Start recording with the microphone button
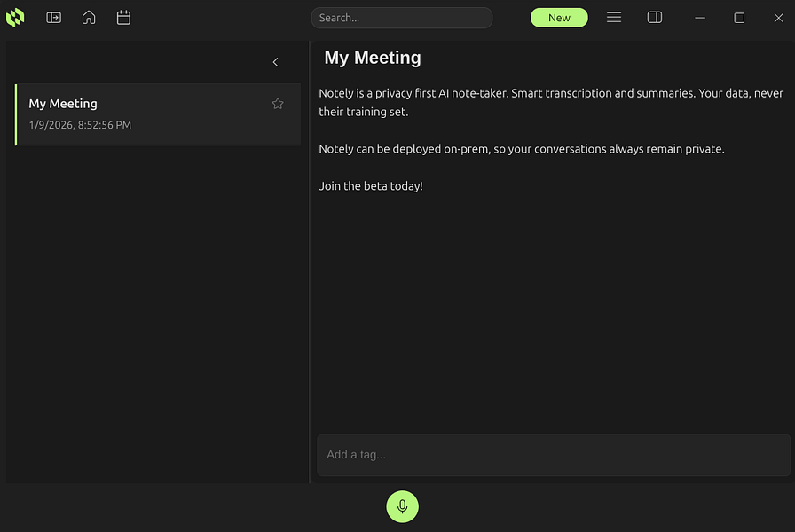 tap(403, 506)
